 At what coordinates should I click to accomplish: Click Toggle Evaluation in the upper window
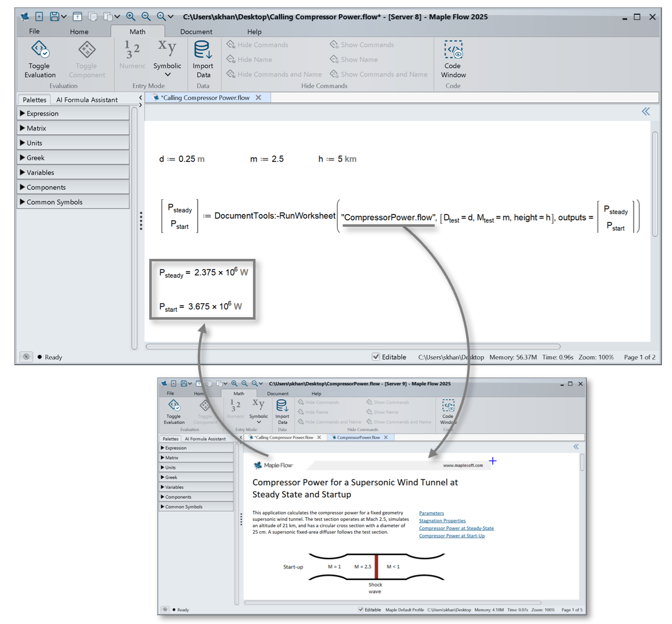tap(40, 59)
